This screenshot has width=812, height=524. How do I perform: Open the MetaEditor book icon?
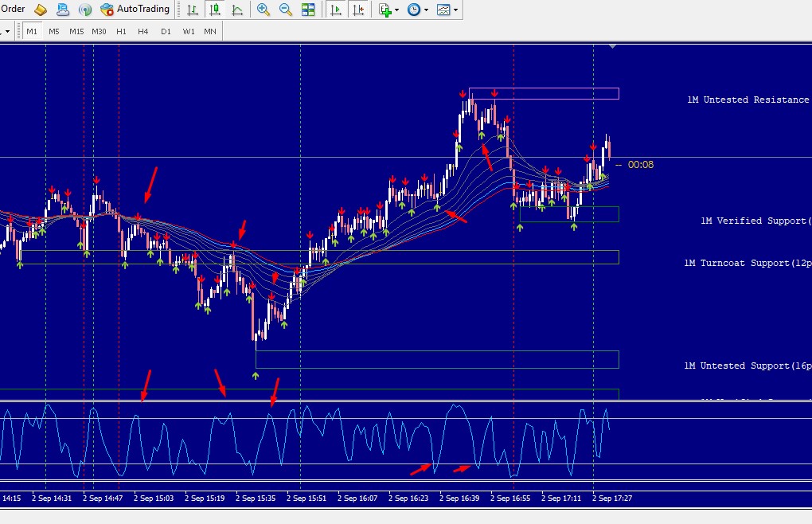tap(41, 10)
